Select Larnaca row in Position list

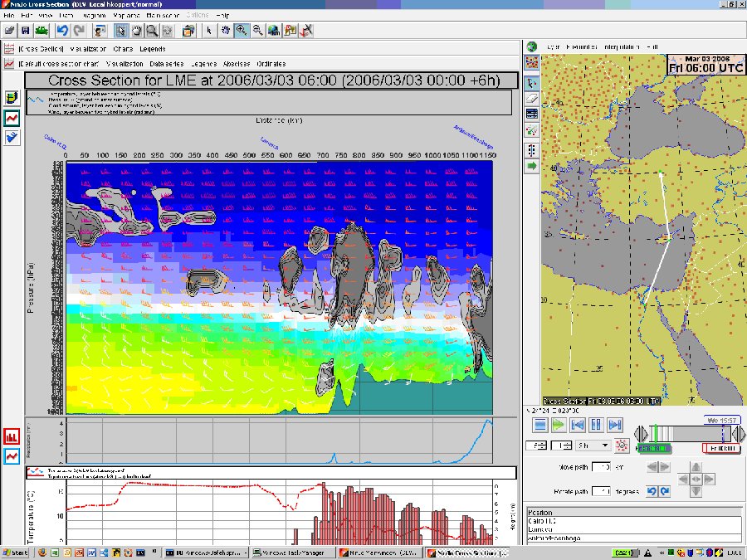pos(633,529)
